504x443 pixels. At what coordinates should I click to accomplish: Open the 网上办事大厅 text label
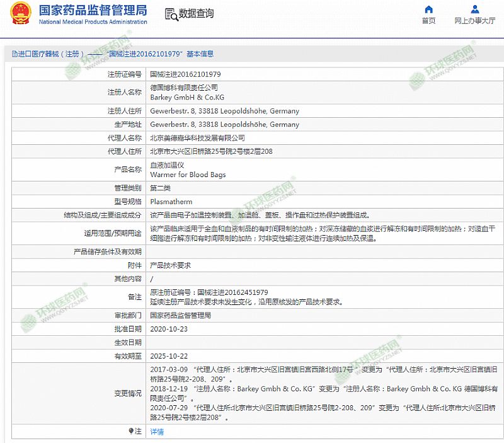[474, 21]
